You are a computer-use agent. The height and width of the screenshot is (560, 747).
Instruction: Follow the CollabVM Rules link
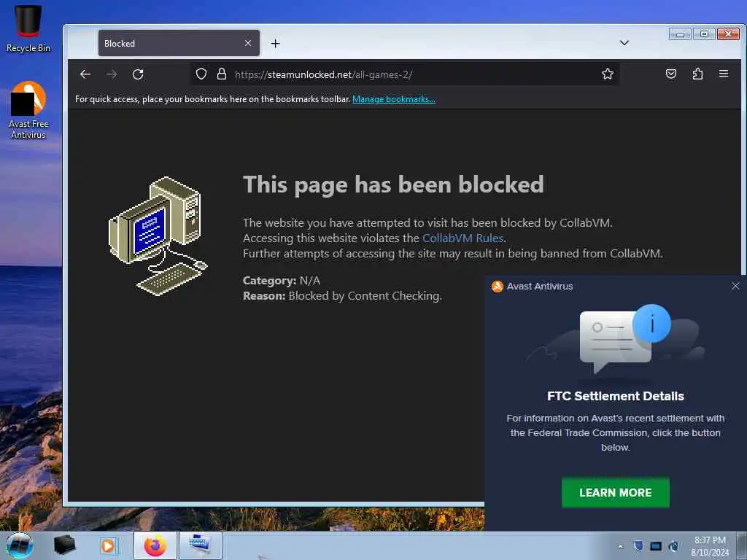[462, 238]
